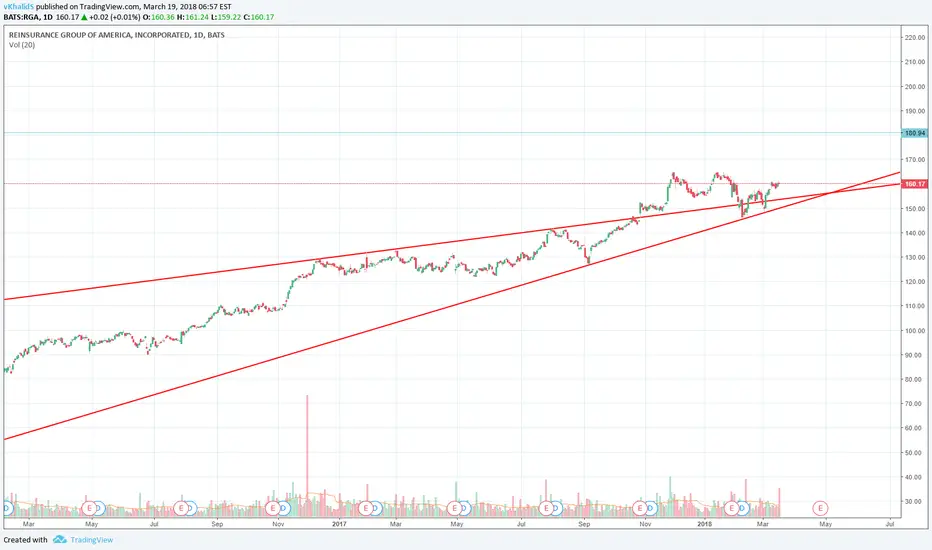Click the dividend D marker right of the 2017 label
This screenshot has width=932, height=550.
click(375, 508)
